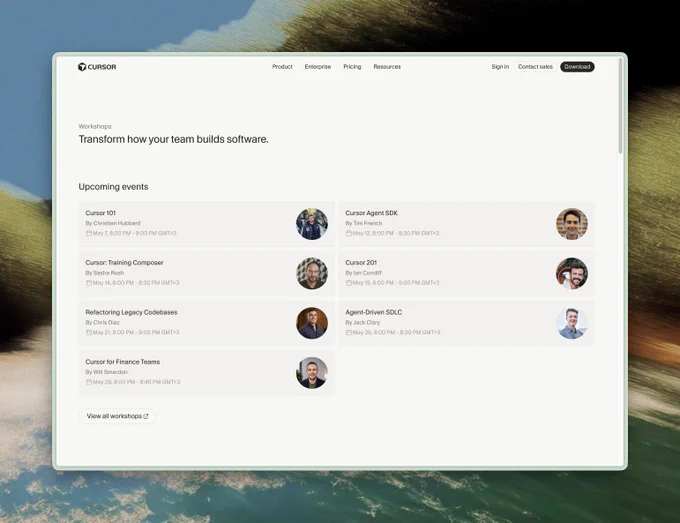The height and width of the screenshot is (523, 680).
Task: Open the Resources menu
Action: 387,67
